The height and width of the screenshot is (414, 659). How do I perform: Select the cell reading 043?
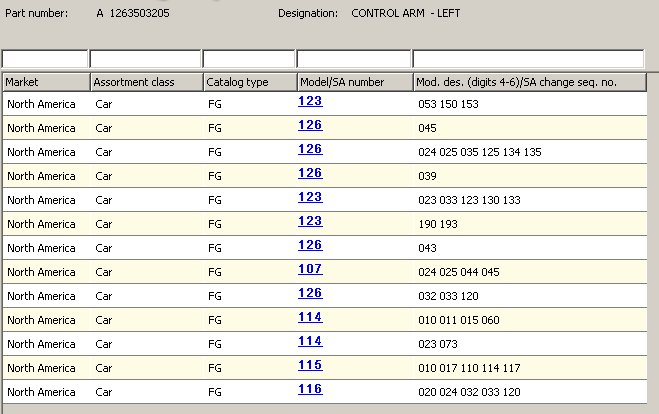pos(427,248)
